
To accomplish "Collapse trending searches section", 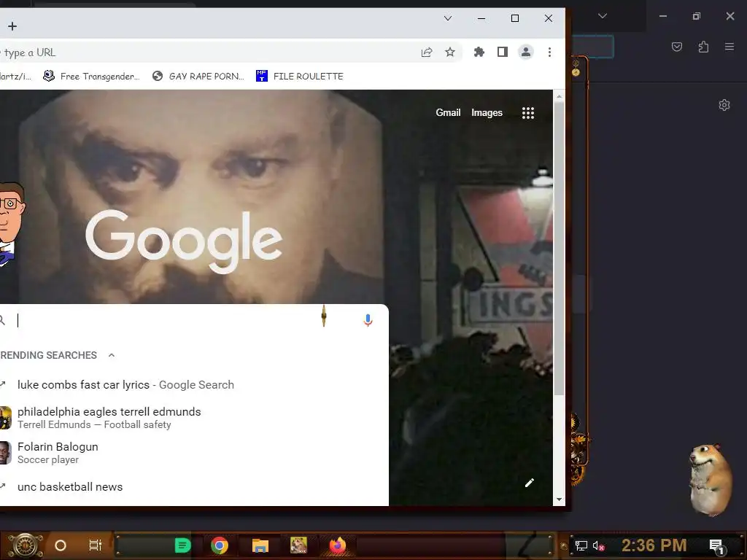I will coord(112,355).
